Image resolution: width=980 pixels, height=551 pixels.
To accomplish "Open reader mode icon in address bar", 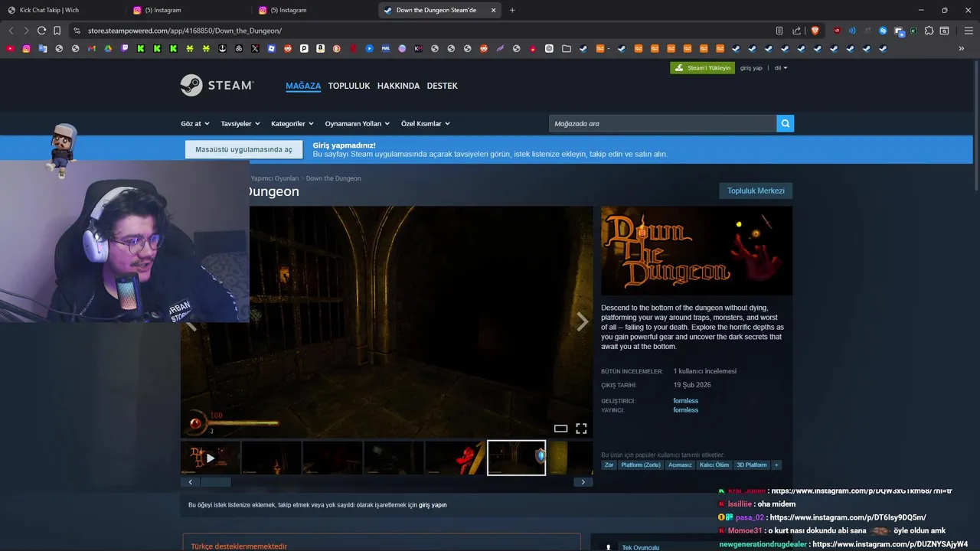I will click(x=779, y=31).
